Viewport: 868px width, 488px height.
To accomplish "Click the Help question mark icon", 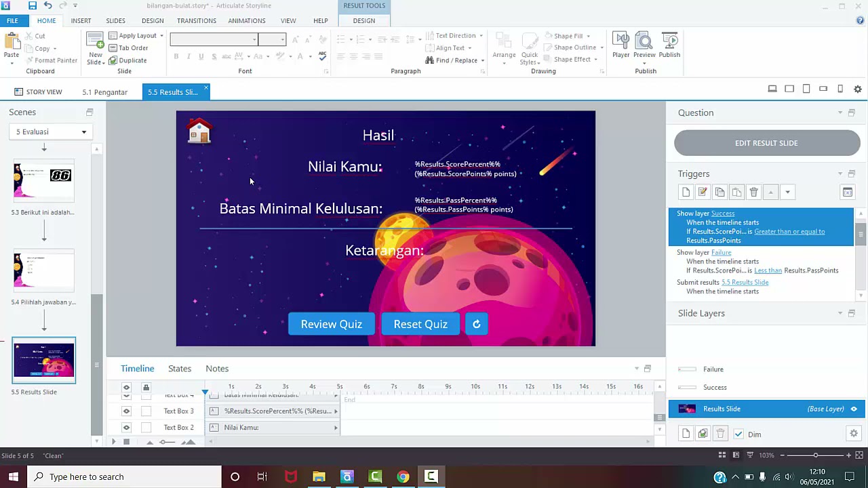I will (x=860, y=20).
